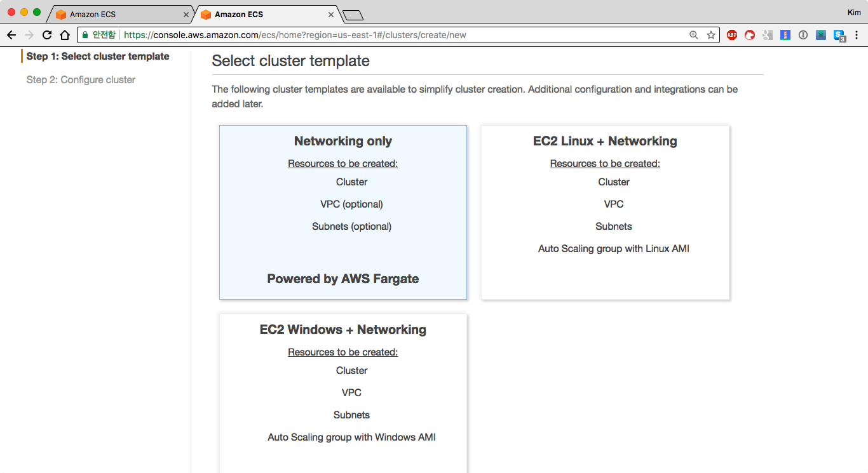Open the zoom magnifier in the address bar
The height and width of the screenshot is (473, 868).
[694, 35]
